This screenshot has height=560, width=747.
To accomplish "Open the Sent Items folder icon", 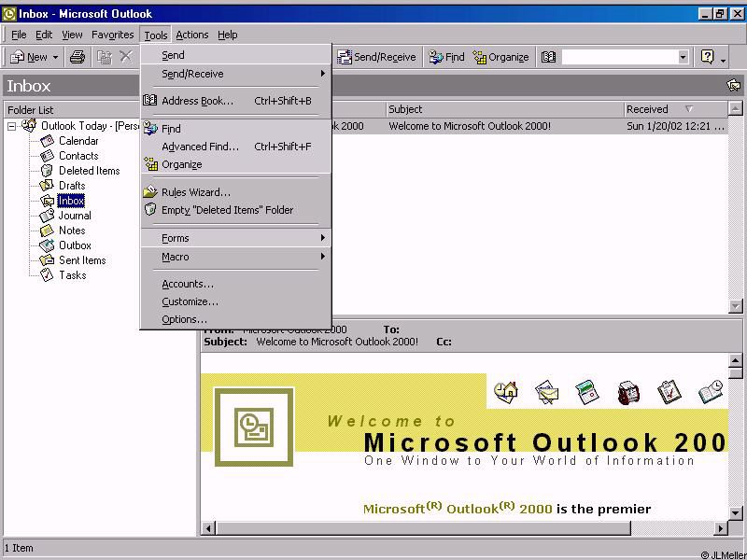I will (x=47, y=260).
